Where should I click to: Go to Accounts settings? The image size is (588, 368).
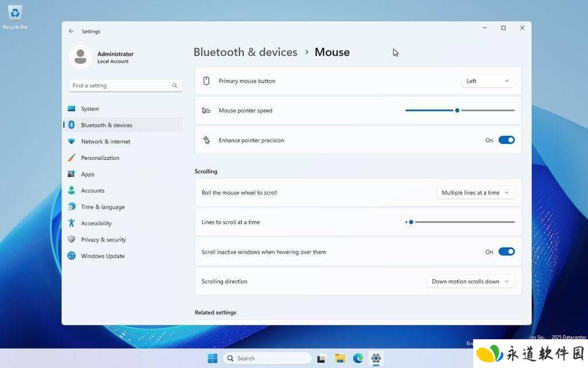(123, 190)
